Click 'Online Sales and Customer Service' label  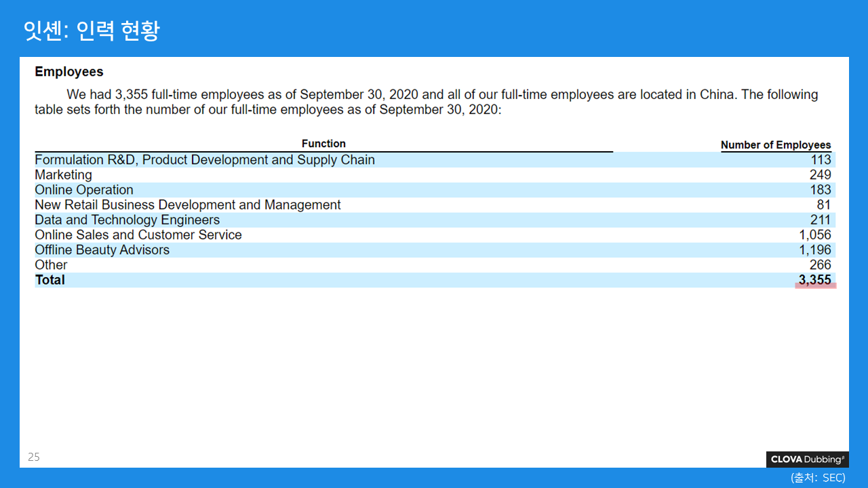138,235
